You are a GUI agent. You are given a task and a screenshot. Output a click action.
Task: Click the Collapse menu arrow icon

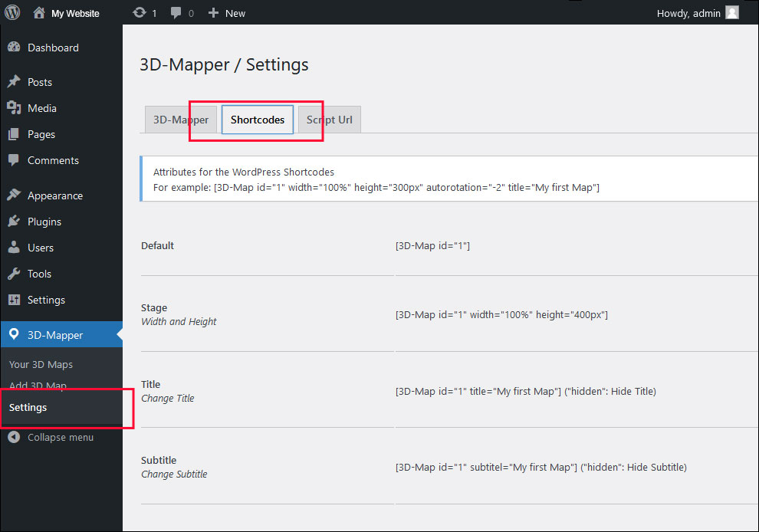14,437
